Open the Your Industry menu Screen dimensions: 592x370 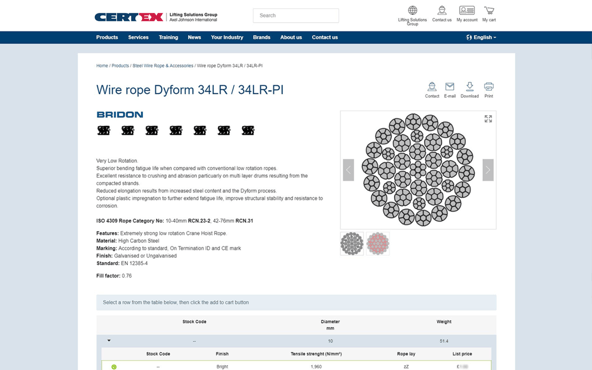coord(227,37)
